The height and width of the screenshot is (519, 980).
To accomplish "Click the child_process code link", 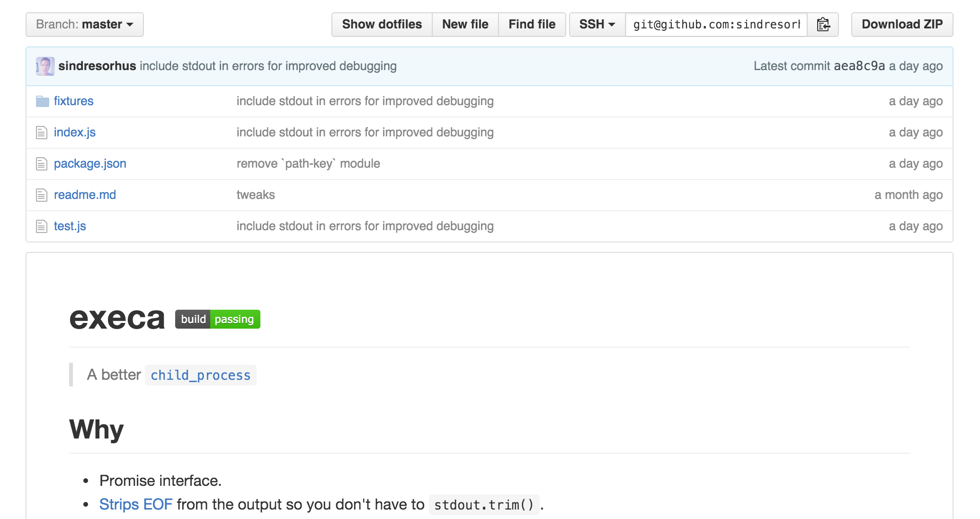I will pos(200,375).
